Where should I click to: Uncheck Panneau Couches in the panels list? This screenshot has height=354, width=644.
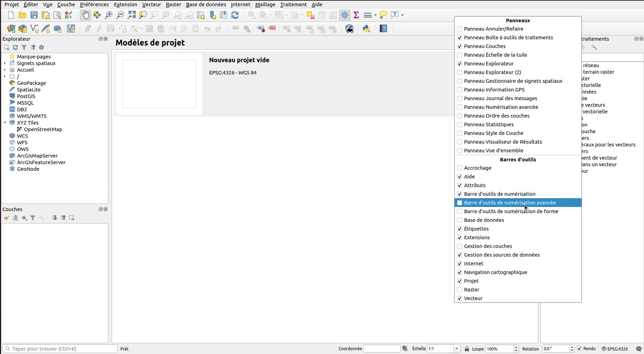pyautogui.click(x=460, y=46)
